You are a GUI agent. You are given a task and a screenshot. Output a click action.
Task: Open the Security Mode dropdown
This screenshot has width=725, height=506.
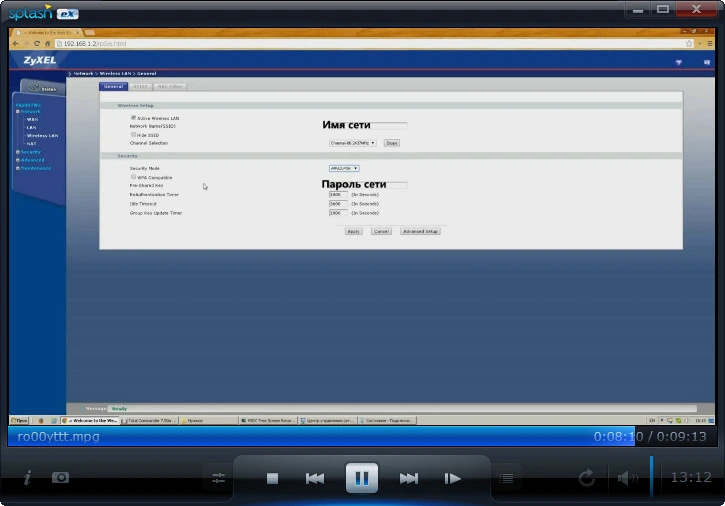tap(344, 168)
